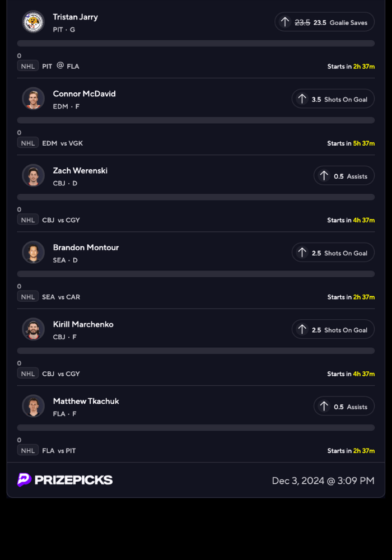Click the PRIZEPICKS wordmark text
Image resolution: width=392 pixels, height=560 pixels.
tap(73, 480)
